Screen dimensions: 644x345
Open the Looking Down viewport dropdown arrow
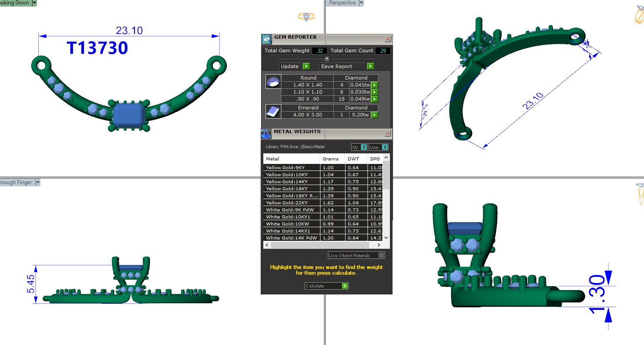pyautogui.click(x=34, y=3)
